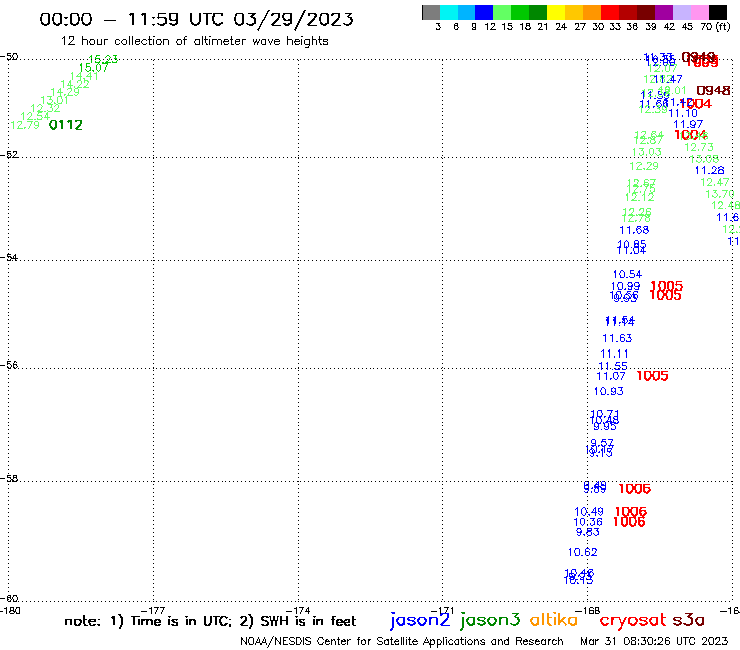Click the '11.10' wave height value
This screenshot has width=740, height=650.
pyautogui.click(x=683, y=113)
